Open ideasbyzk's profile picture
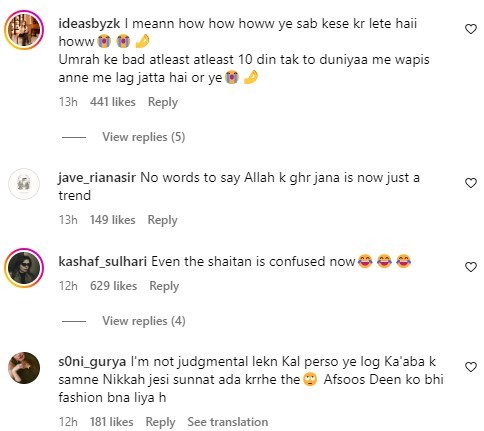This screenshot has height=431, width=484. click(24, 30)
